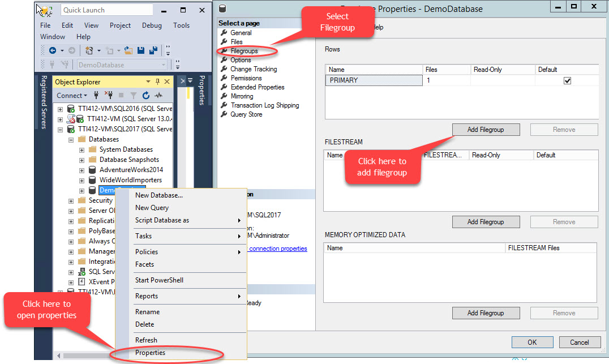609x364 pixels.
Task: Open the connection properties link
Action: click(278, 249)
